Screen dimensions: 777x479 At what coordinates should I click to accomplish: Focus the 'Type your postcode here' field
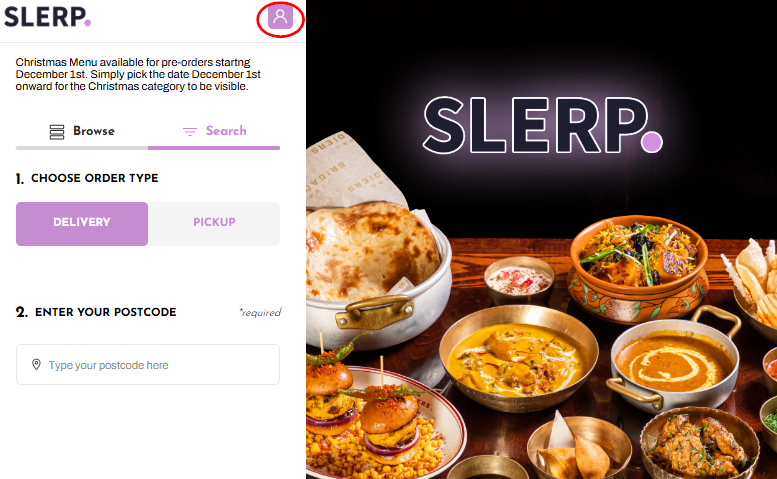point(148,365)
